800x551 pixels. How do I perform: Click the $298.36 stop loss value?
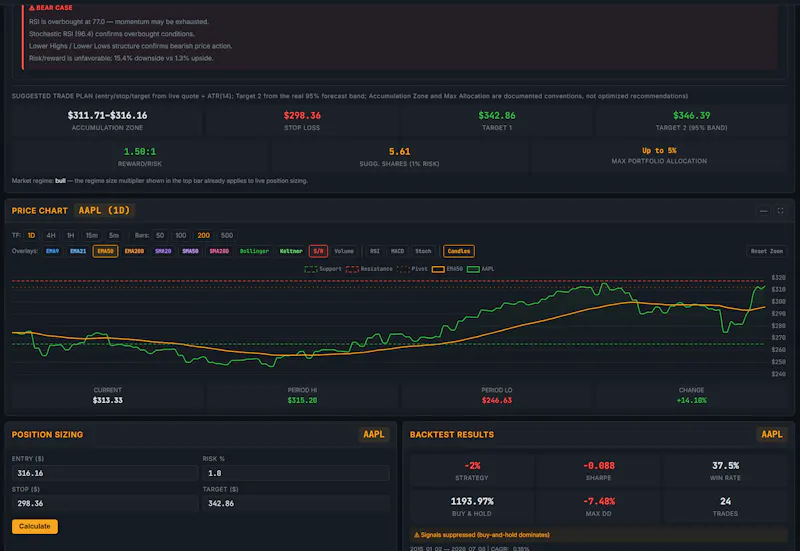point(302,115)
